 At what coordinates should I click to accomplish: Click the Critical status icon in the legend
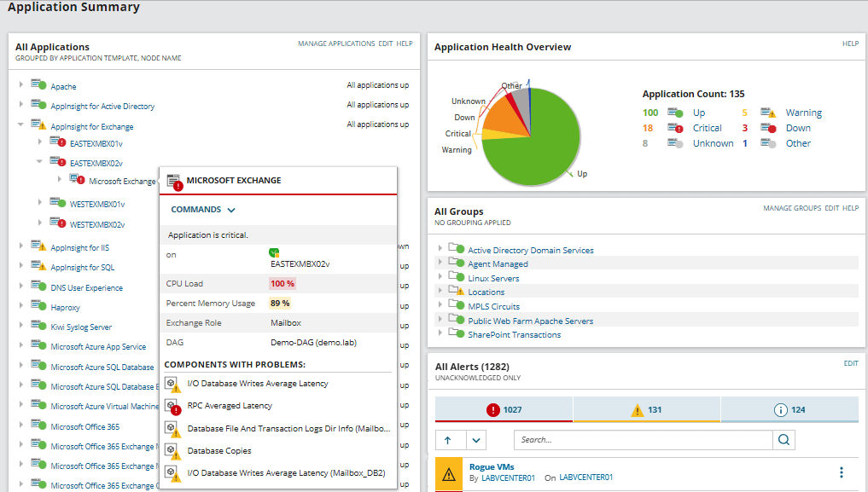[675, 128]
